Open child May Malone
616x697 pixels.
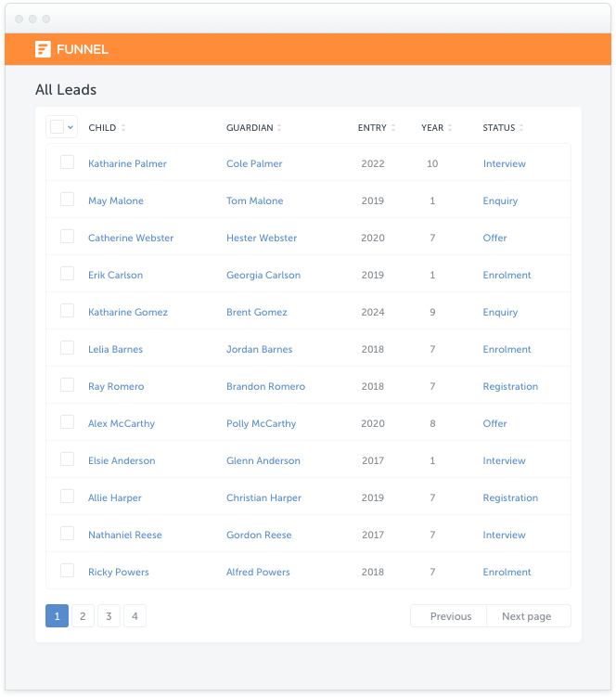(x=116, y=200)
